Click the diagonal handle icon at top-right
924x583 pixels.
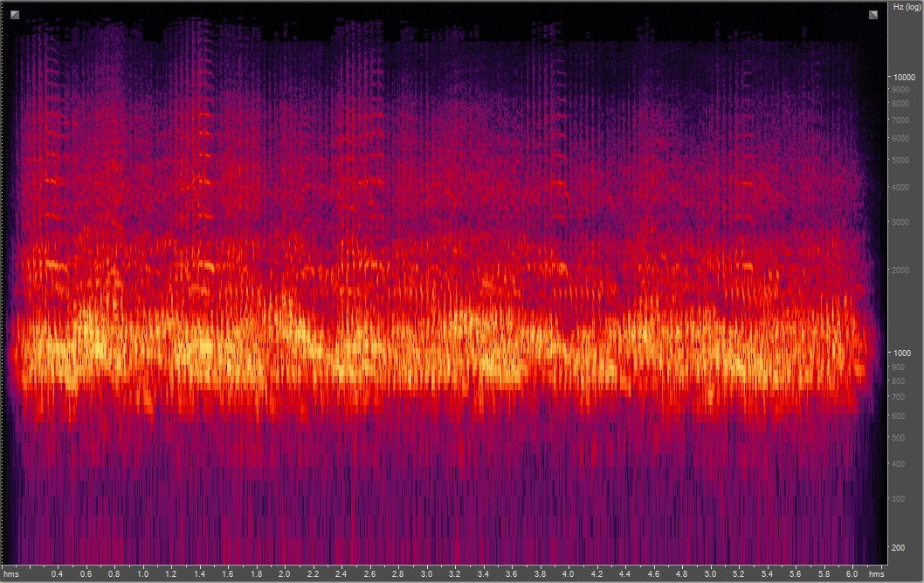click(x=872, y=14)
